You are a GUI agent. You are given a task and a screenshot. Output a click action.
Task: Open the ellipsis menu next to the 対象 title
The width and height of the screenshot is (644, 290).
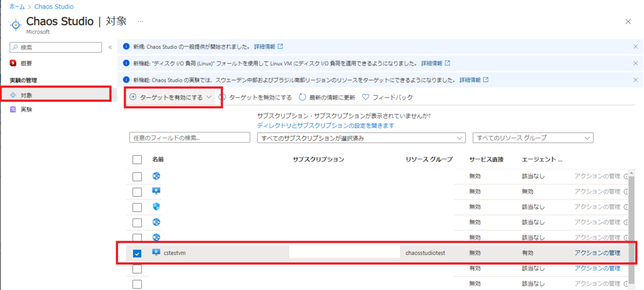141,21
